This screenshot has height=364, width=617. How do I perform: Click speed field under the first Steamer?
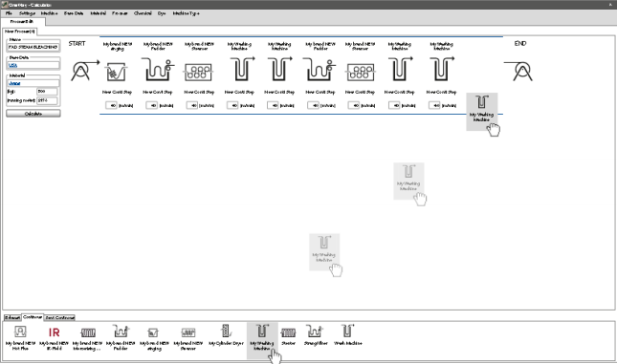click(192, 105)
